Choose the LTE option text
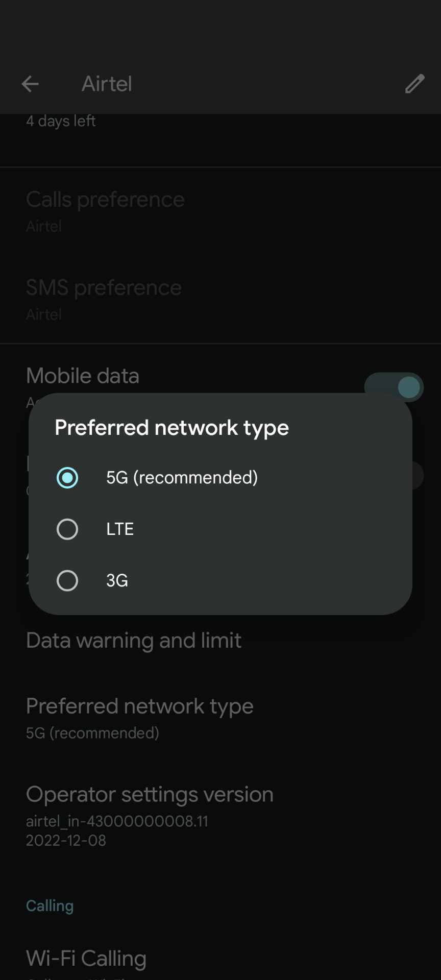This screenshot has width=441, height=980. 120,529
